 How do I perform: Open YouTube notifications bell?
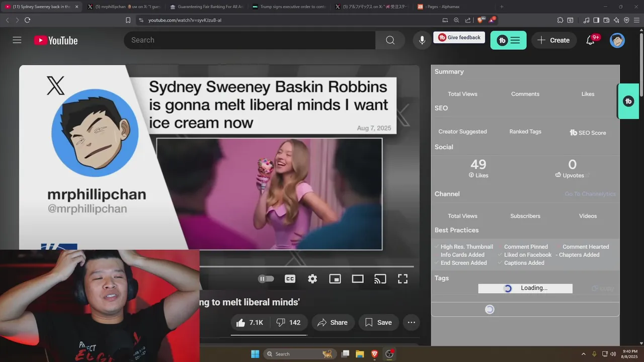coord(591,40)
